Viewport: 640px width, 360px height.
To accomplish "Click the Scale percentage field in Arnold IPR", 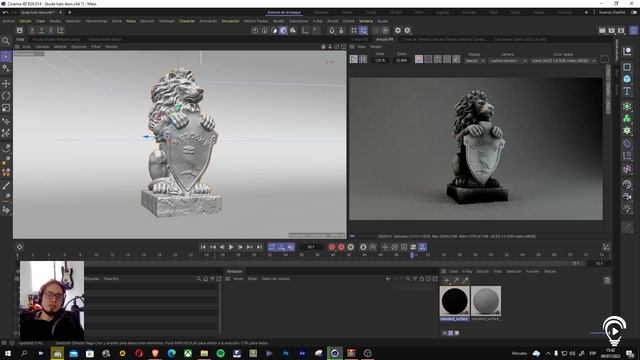I will (x=380, y=60).
